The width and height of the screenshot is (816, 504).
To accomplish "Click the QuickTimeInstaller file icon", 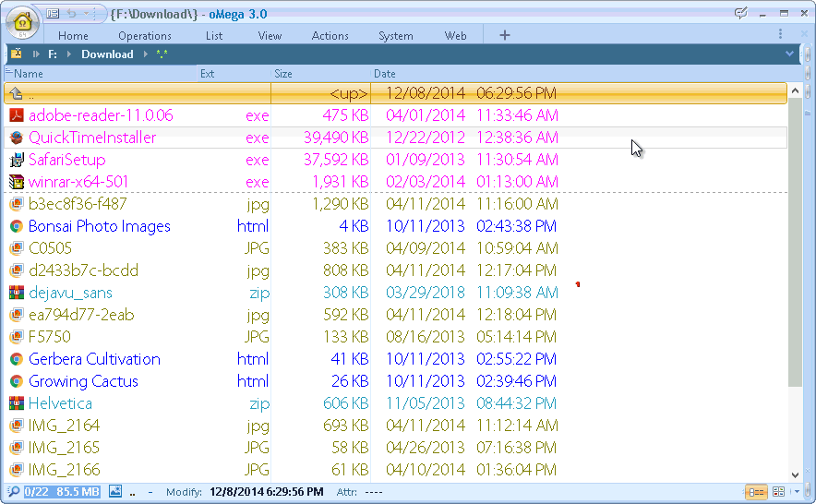I will tap(16, 138).
